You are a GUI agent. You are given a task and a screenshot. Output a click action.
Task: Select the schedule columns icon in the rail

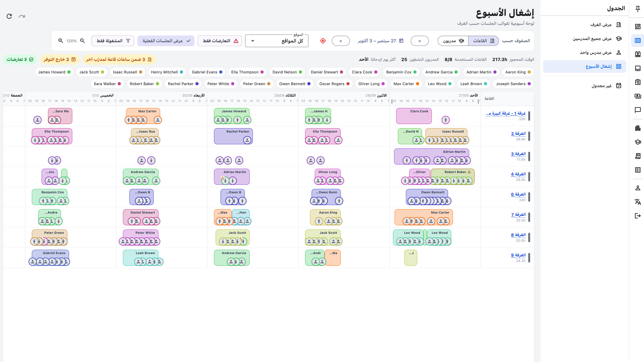[x=638, y=41]
